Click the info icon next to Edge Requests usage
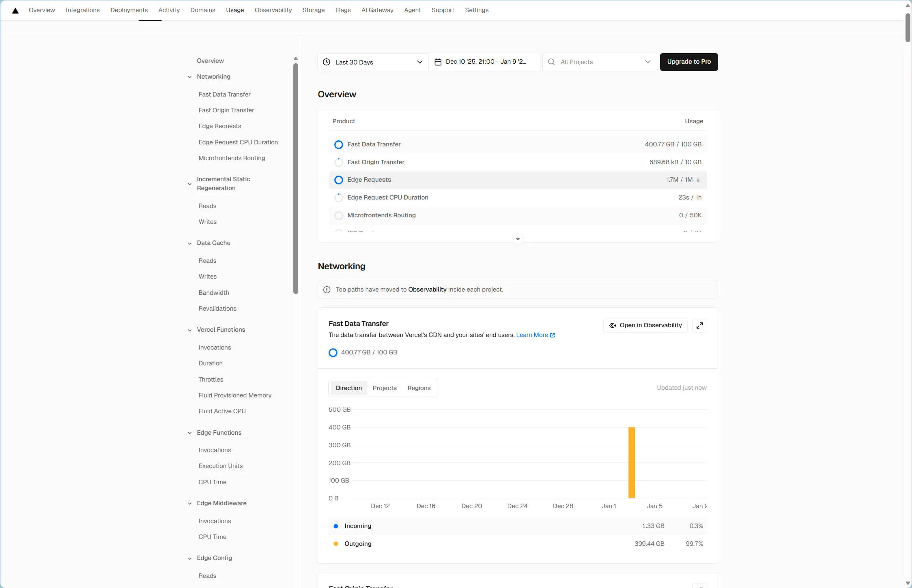 [698, 180]
